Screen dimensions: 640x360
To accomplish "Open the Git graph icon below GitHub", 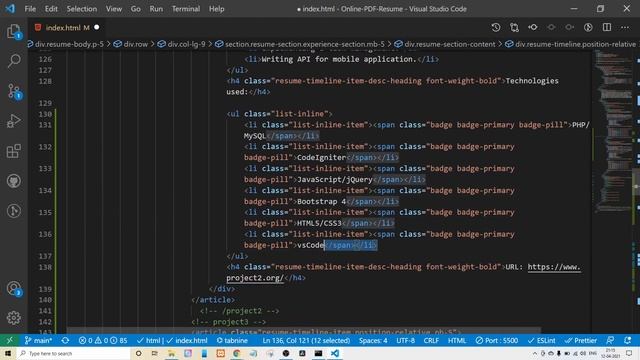I will 14,211.
